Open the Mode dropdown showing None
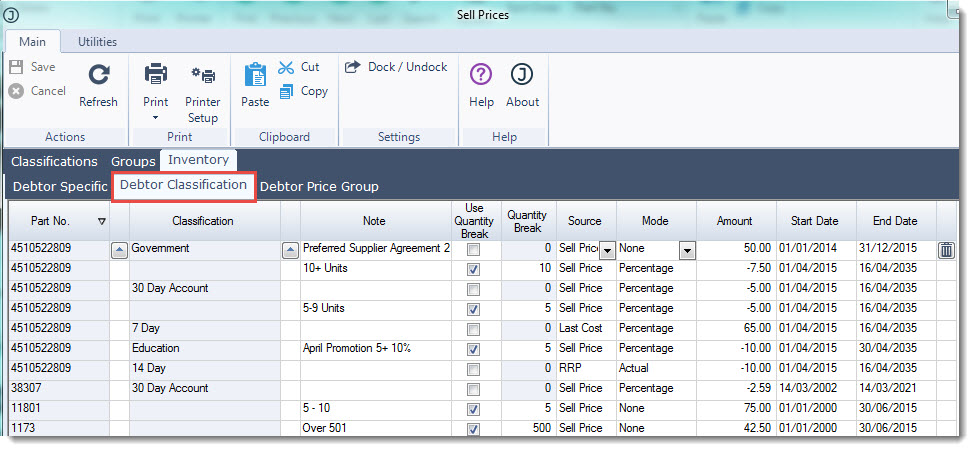Image resolution: width=974 pixels, height=451 pixels. [x=687, y=251]
